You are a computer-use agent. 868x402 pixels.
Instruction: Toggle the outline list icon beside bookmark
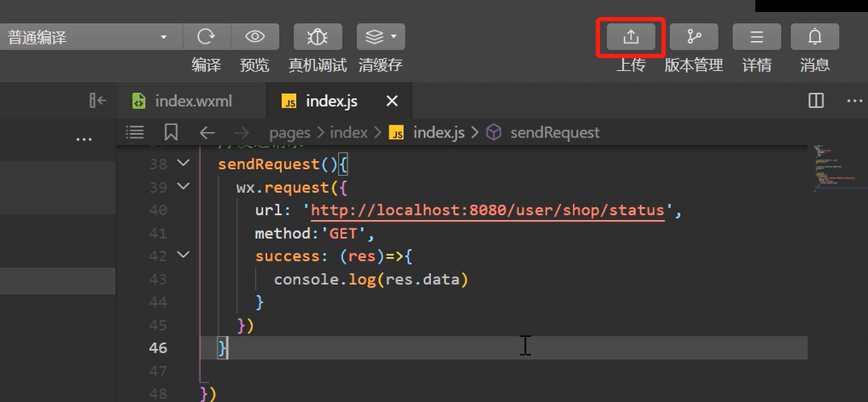135,132
